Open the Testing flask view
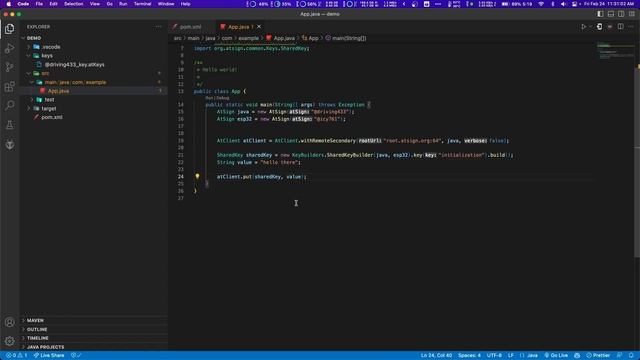 9,125
